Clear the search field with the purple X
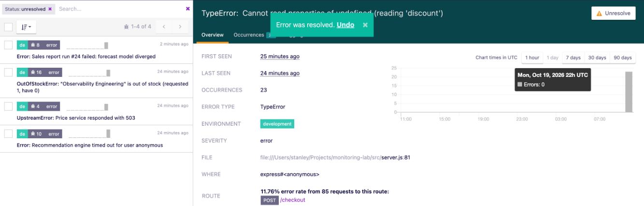The height and width of the screenshot is (206, 644). [x=187, y=9]
